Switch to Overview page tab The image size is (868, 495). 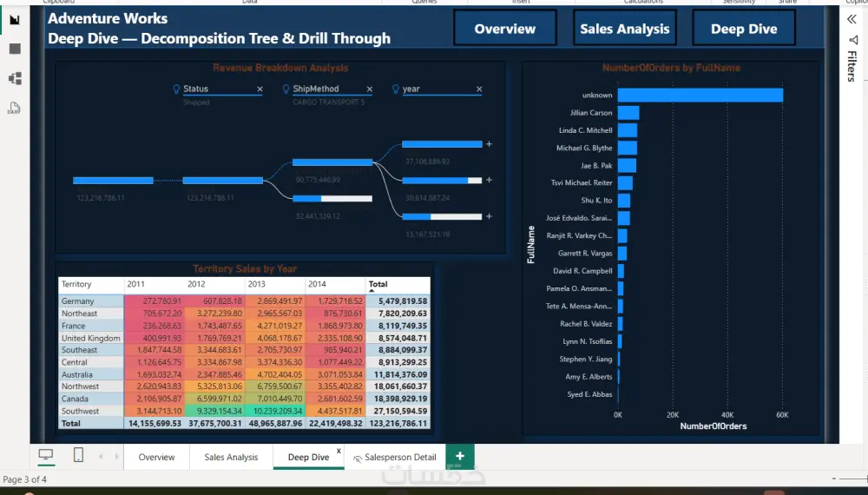[156, 457]
